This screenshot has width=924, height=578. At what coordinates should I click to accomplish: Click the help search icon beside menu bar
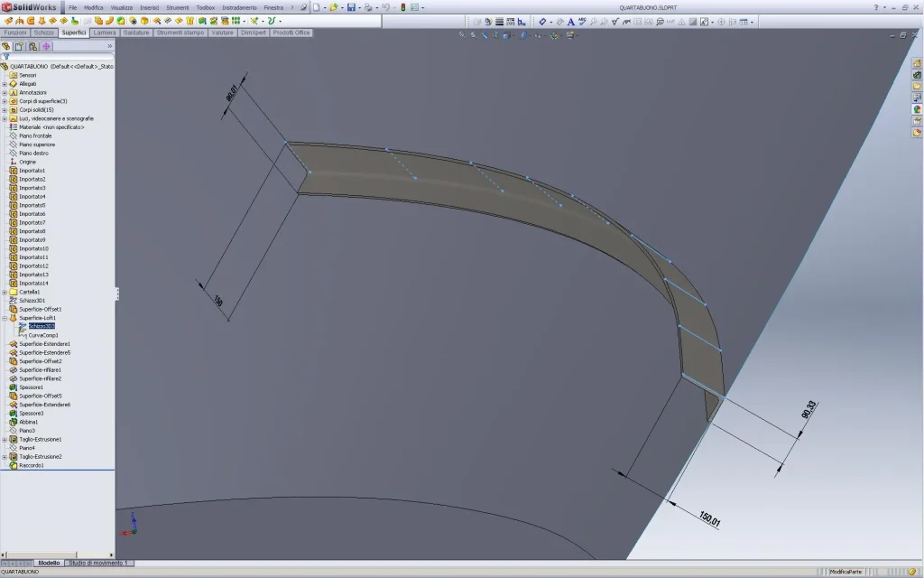tap(304, 7)
